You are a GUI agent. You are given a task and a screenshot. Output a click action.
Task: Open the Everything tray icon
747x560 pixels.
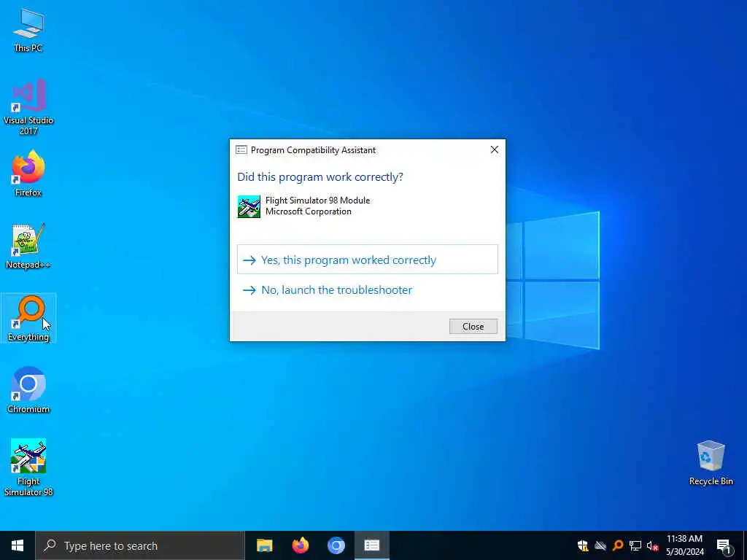(618, 545)
